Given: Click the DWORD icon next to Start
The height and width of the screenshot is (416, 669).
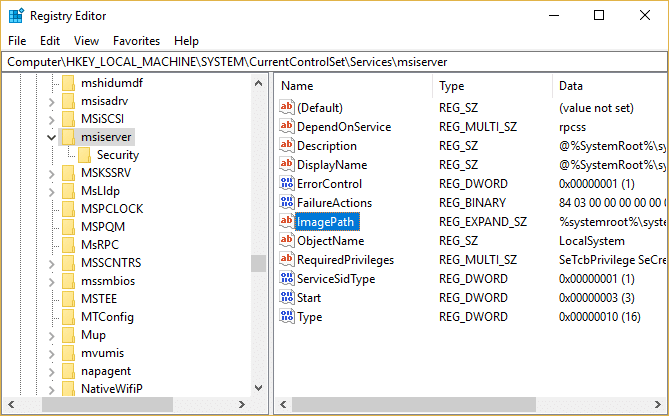Looking at the screenshot, I should 287,298.
